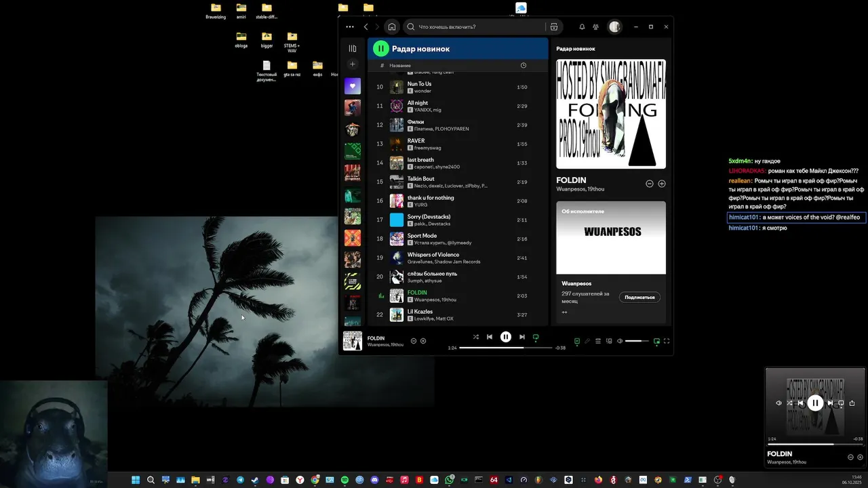Expand Your Library in Spotify sidebar

[x=352, y=49]
